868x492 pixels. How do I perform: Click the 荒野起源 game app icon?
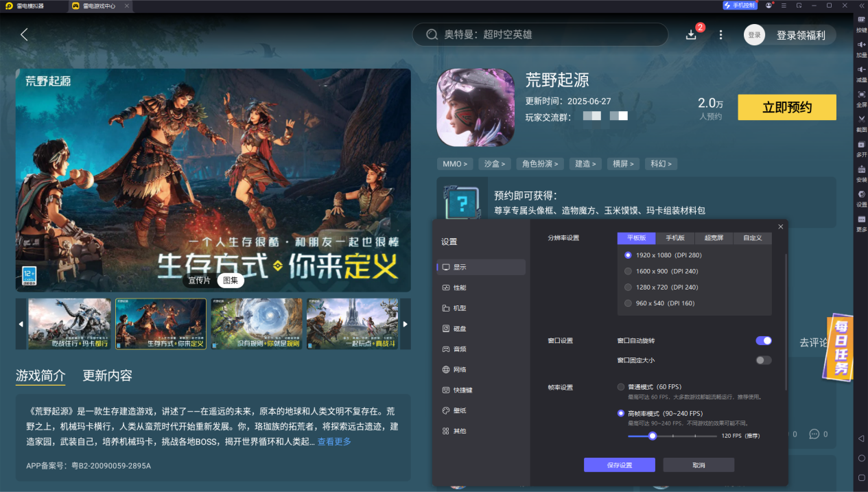476,107
